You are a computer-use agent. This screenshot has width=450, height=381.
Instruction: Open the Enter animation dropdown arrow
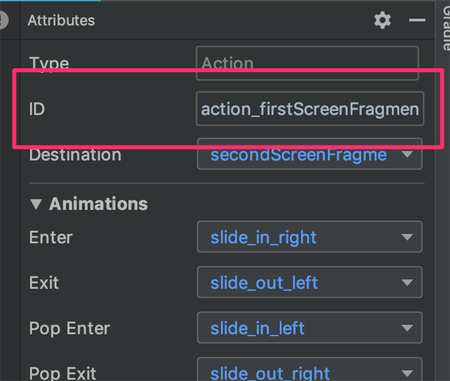[407, 237]
